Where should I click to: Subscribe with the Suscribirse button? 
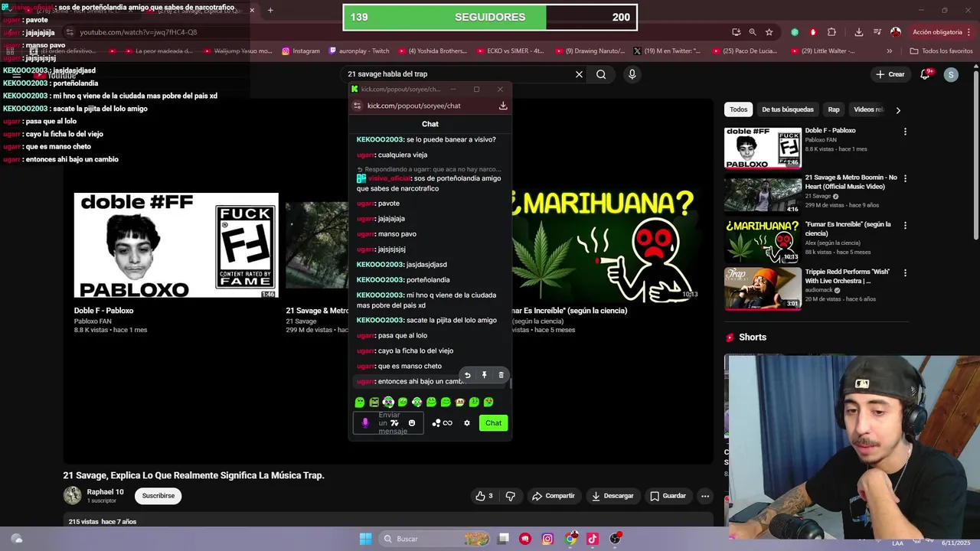[x=158, y=496]
